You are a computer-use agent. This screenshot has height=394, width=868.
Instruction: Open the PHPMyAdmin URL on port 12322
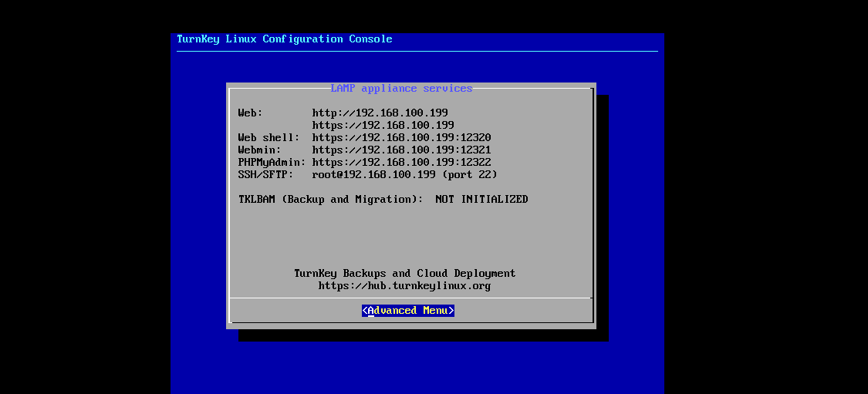click(401, 162)
